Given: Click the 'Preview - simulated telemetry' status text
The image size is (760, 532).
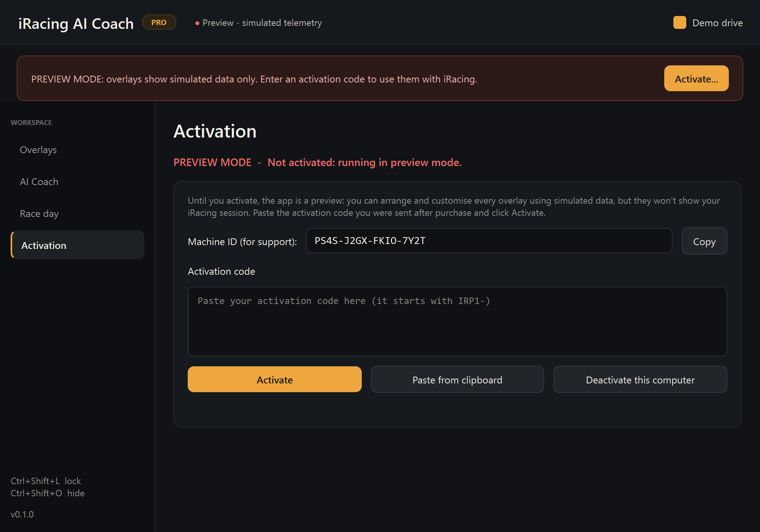Looking at the screenshot, I should [262, 23].
